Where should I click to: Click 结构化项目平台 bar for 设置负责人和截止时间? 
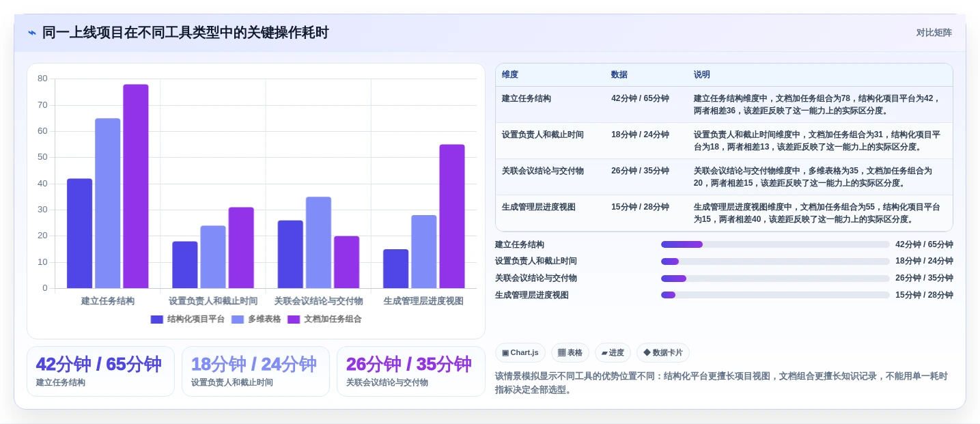point(185,265)
